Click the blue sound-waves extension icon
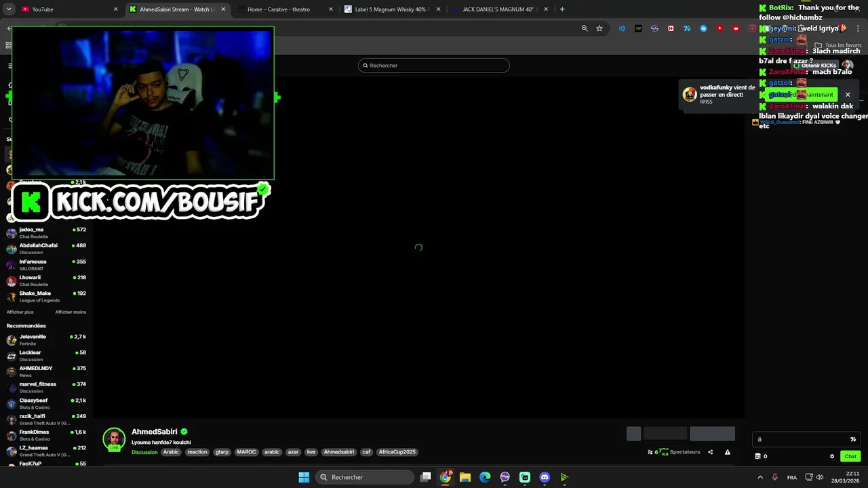 622,28
